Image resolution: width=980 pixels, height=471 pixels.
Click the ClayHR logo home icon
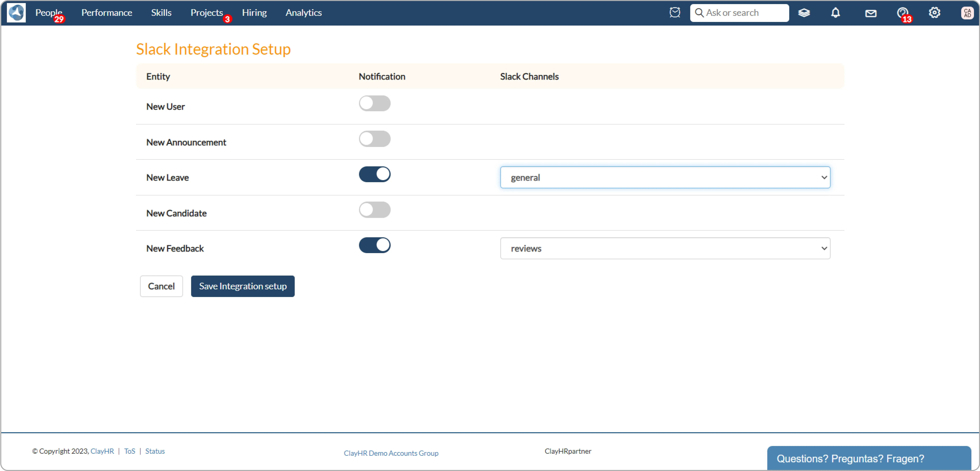(x=16, y=13)
